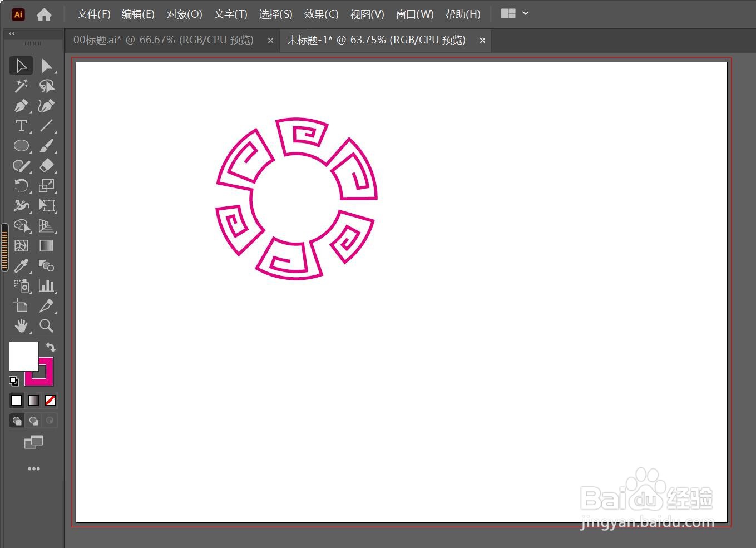The image size is (756, 548).
Task: Select the Shape Builder tool
Action: tap(21, 226)
